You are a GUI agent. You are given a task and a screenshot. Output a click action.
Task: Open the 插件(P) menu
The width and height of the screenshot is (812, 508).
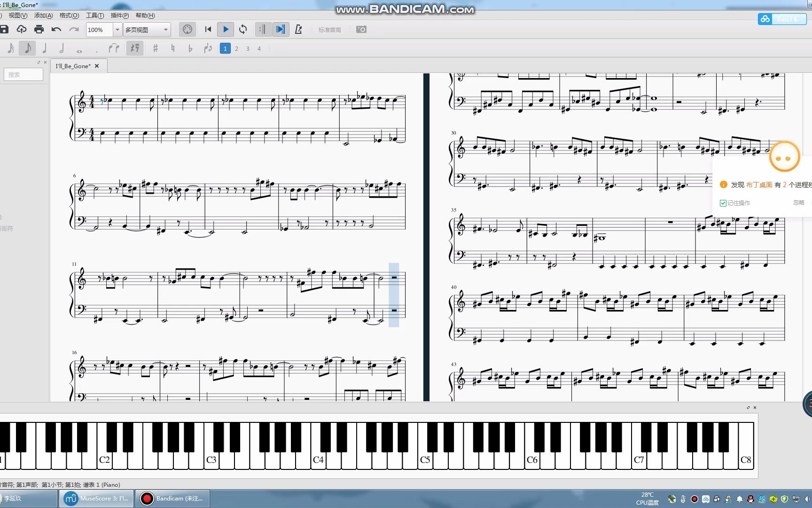[x=120, y=16]
